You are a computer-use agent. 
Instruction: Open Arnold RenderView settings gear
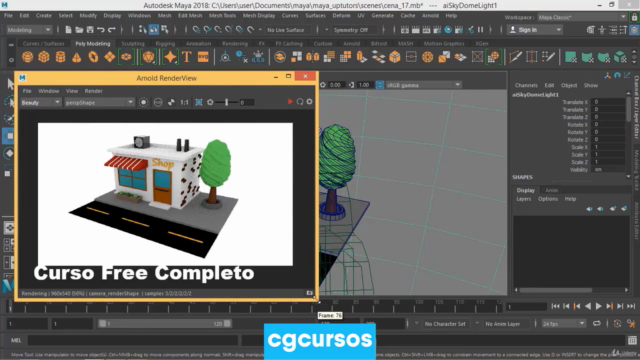(x=309, y=102)
